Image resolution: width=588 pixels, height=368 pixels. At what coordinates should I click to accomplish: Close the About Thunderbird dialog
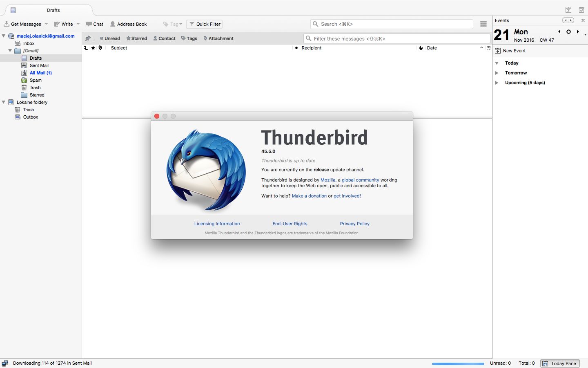[157, 116]
